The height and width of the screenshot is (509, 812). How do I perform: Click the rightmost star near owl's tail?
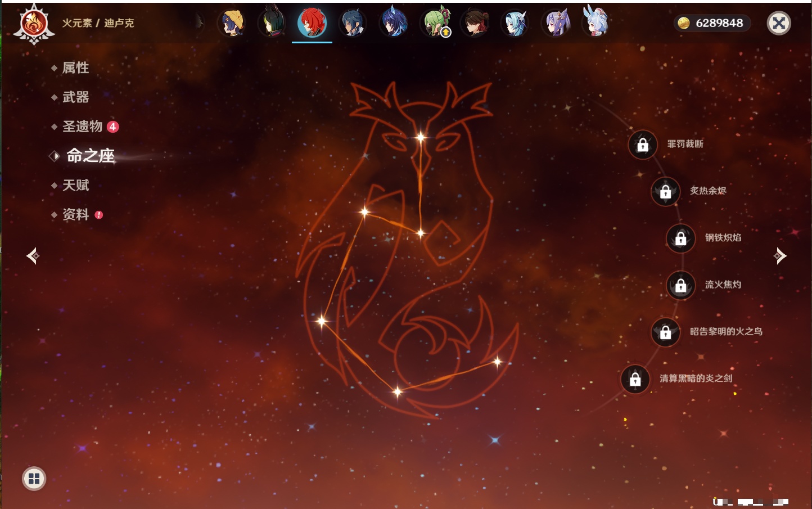click(x=497, y=362)
